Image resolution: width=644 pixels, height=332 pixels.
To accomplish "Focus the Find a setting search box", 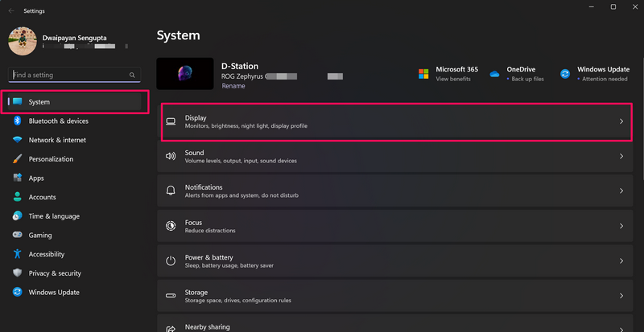I will [68, 75].
